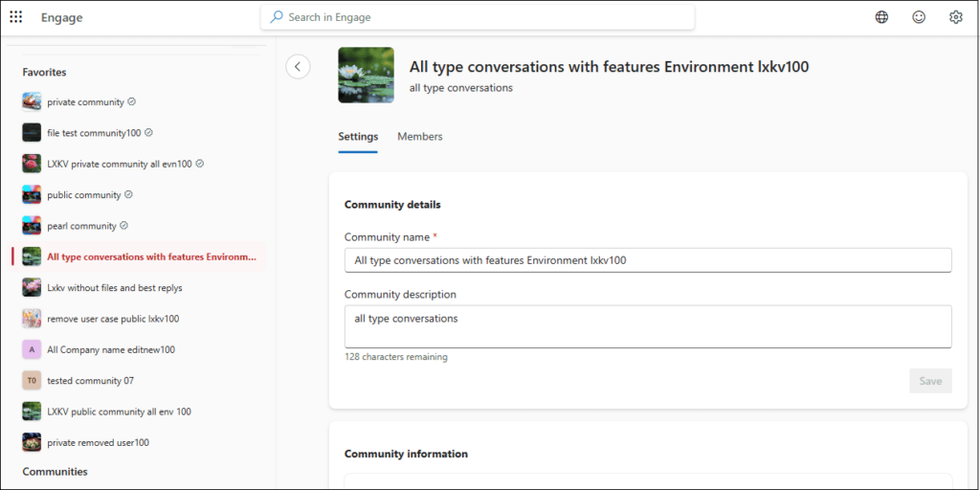Open the smiley feedback icon
The height and width of the screenshot is (490, 980).
918,17
